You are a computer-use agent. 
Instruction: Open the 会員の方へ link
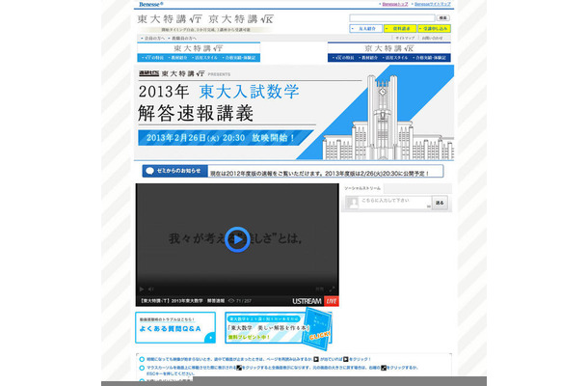152,39
